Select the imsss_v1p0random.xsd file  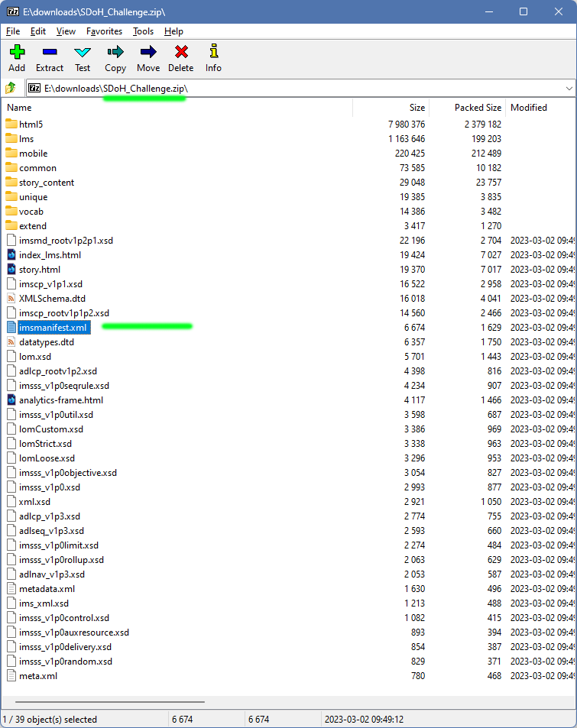click(x=66, y=662)
